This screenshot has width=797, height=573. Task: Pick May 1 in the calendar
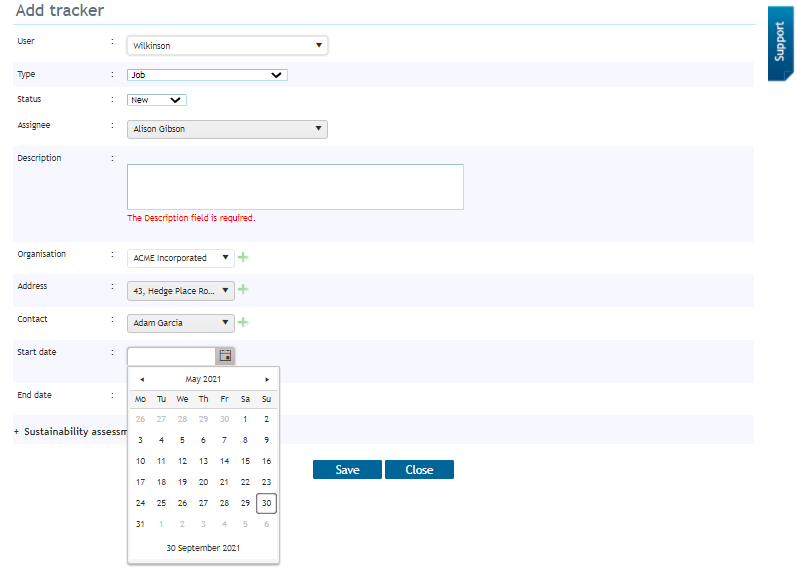point(245,419)
